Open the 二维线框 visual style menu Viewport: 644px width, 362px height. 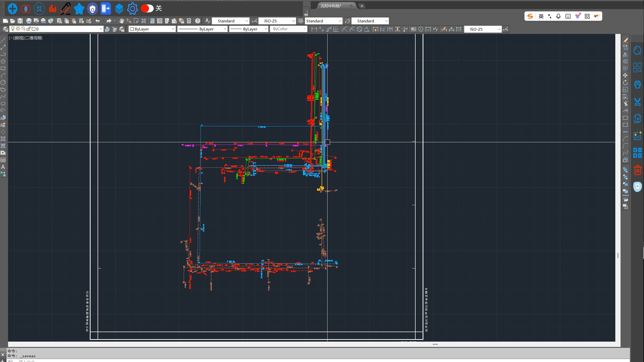pos(33,38)
